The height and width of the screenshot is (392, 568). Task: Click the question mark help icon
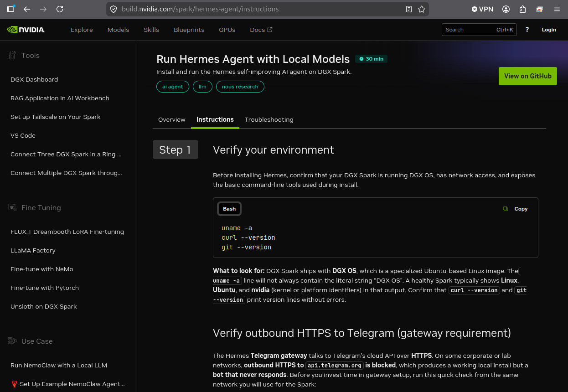(x=527, y=30)
